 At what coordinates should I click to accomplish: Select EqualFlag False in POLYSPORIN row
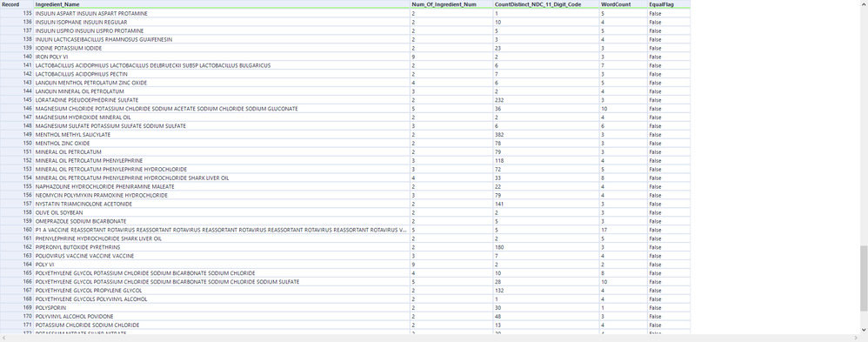pyautogui.click(x=669, y=308)
